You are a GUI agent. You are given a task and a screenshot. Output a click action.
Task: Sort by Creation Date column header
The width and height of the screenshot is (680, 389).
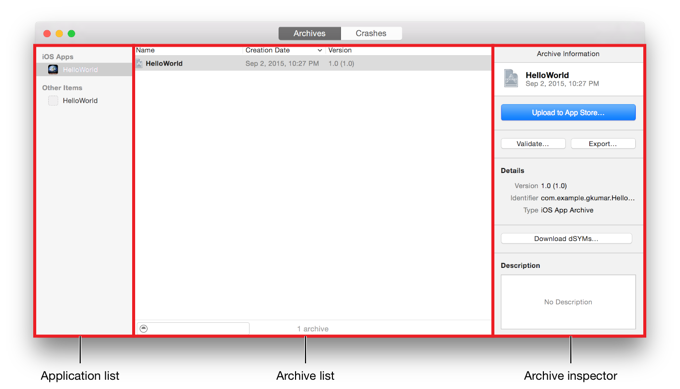point(268,50)
